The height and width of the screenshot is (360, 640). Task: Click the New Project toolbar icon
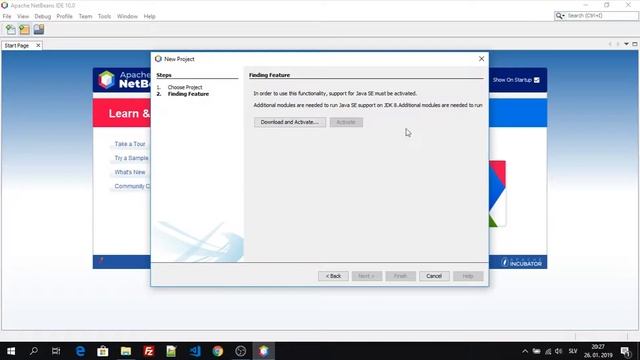click(24, 29)
